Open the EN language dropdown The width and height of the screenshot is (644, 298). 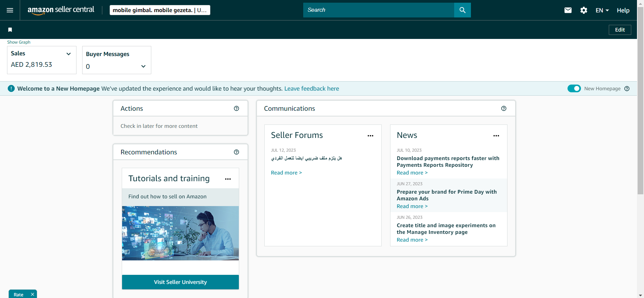coord(602,10)
